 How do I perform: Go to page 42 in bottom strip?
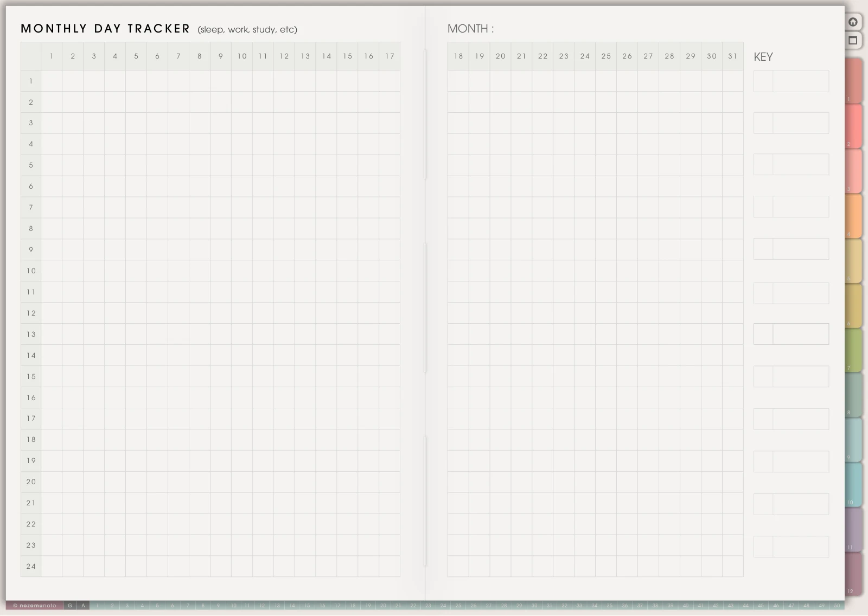click(x=716, y=606)
